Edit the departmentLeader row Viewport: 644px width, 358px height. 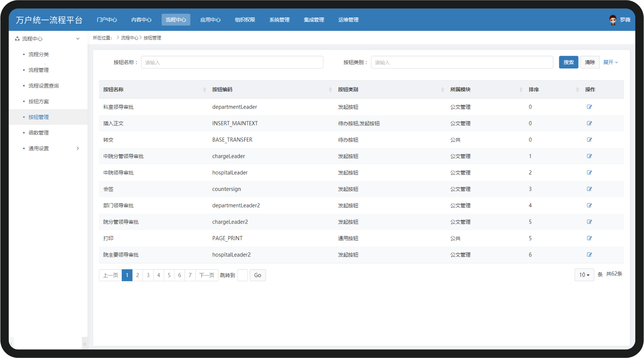pyautogui.click(x=589, y=107)
